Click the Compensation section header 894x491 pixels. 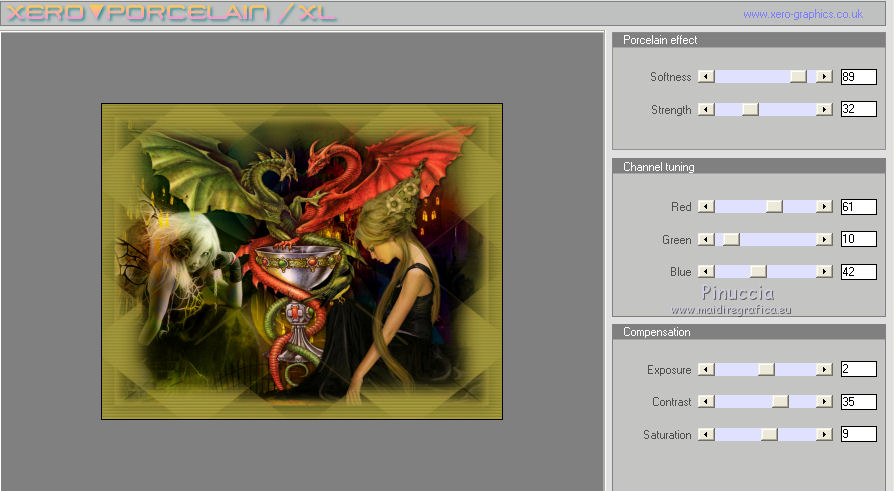point(749,332)
